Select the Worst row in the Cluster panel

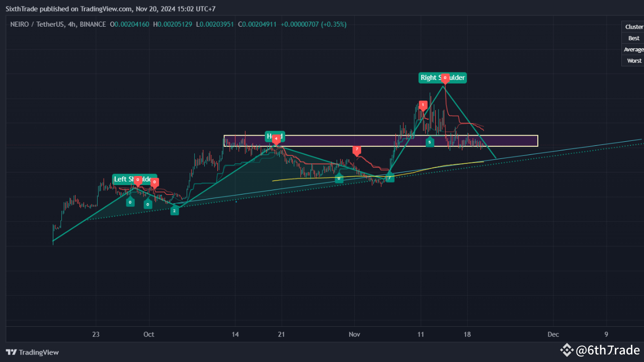pyautogui.click(x=633, y=60)
